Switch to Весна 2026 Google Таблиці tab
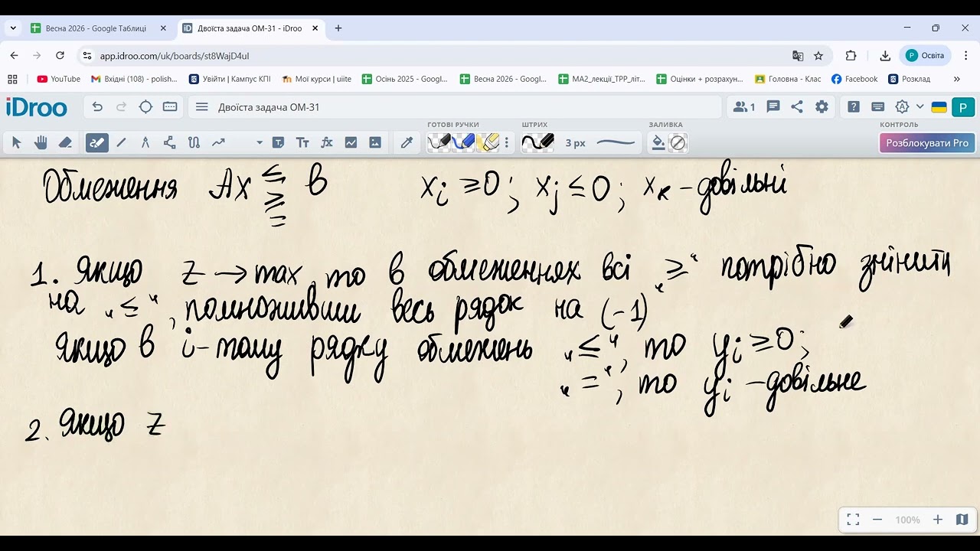The width and height of the screenshot is (980, 551). [x=98, y=28]
